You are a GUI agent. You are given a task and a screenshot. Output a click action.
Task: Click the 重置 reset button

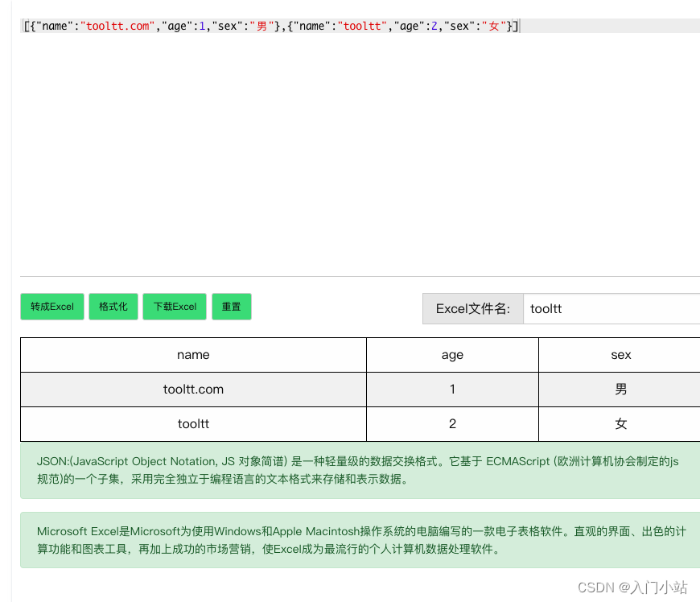[x=232, y=307]
